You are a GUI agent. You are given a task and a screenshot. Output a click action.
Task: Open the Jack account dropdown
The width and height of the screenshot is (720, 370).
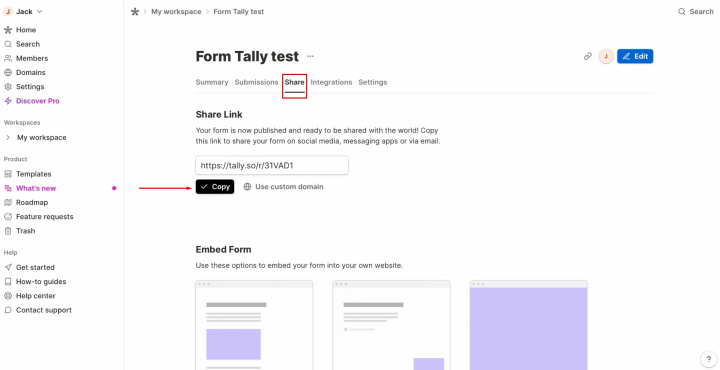[x=23, y=11]
